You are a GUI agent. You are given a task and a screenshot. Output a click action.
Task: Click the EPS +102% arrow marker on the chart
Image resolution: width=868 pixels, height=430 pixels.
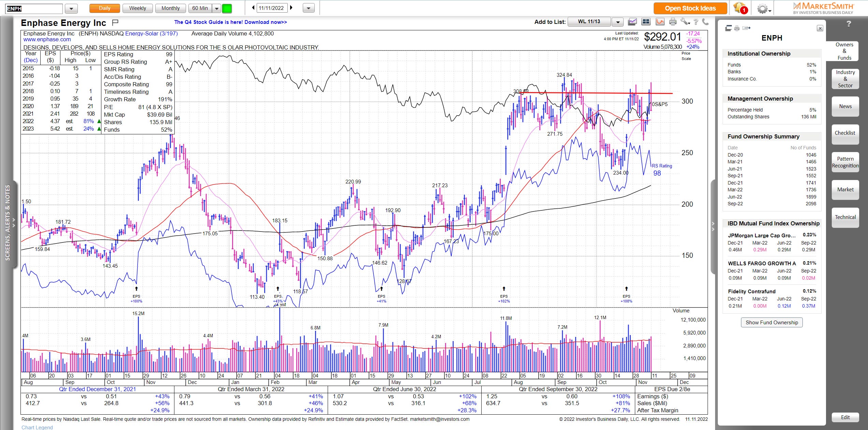pyautogui.click(x=504, y=289)
